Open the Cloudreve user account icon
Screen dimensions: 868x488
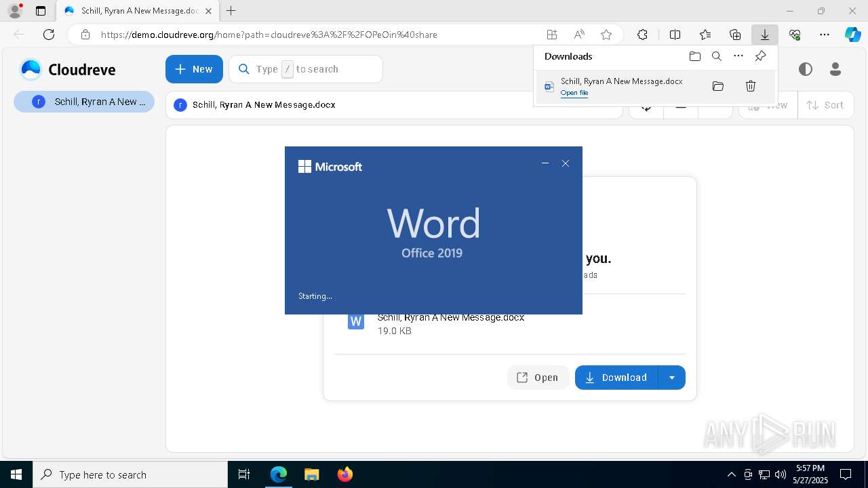click(x=835, y=69)
